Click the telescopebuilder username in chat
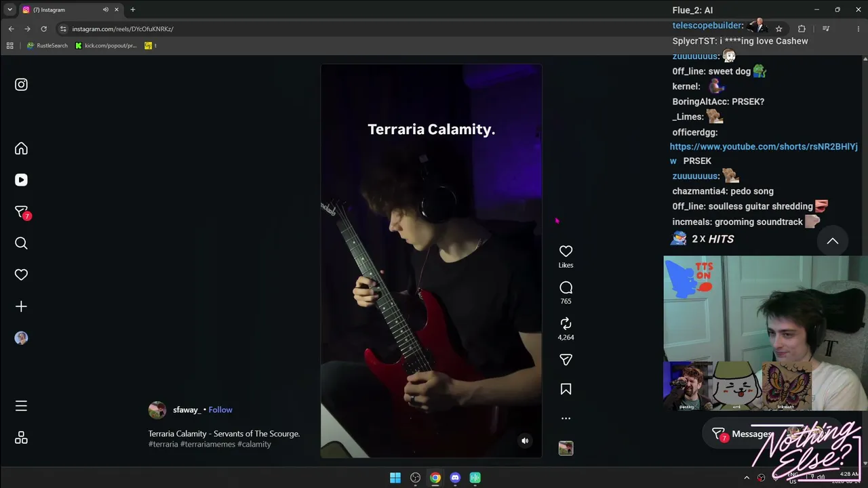 [x=708, y=25]
